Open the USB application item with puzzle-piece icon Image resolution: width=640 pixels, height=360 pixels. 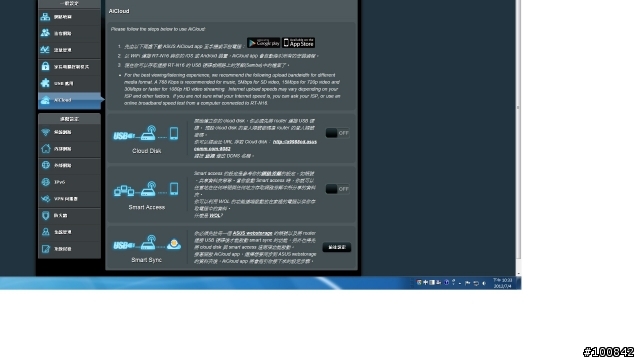pos(69,83)
